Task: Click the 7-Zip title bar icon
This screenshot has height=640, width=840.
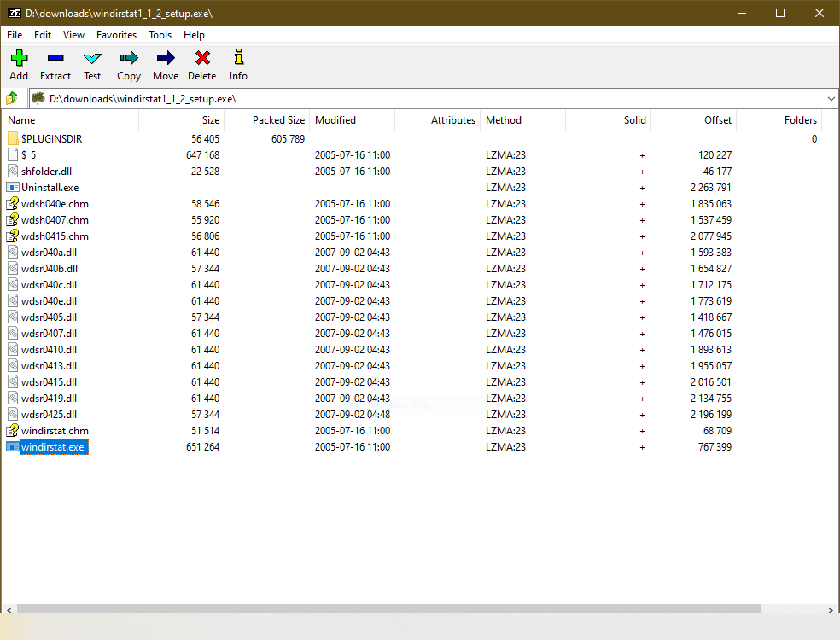Action: (x=15, y=13)
